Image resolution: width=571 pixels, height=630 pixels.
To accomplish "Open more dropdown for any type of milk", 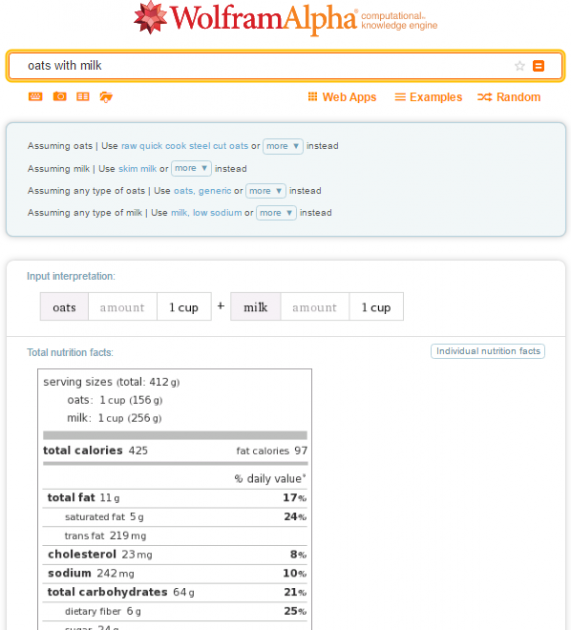I will pos(276,213).
